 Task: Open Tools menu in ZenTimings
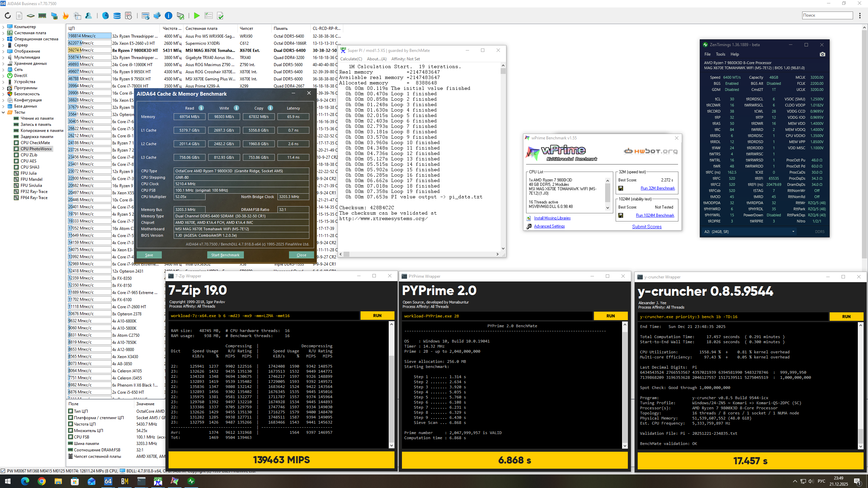(x=720, y=54)
